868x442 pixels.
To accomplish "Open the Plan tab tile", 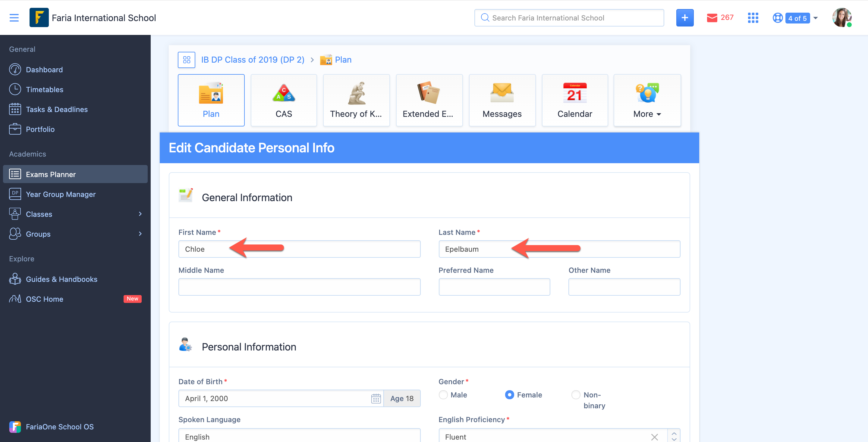I will 211,100.
